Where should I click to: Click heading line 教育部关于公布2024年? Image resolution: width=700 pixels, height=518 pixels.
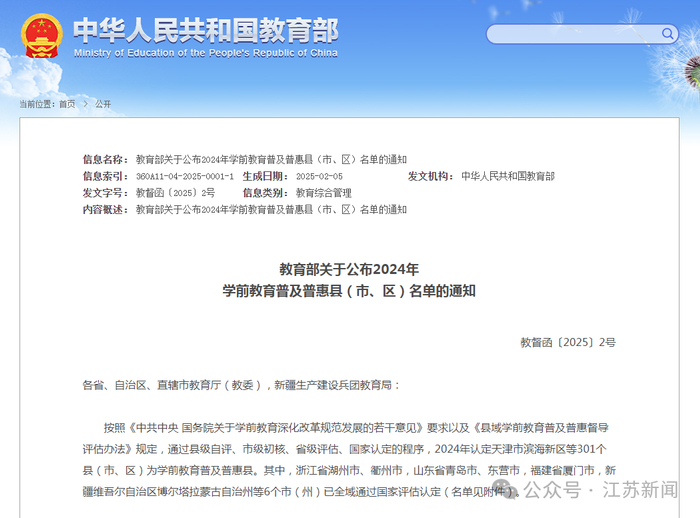(x=349, y=269)
